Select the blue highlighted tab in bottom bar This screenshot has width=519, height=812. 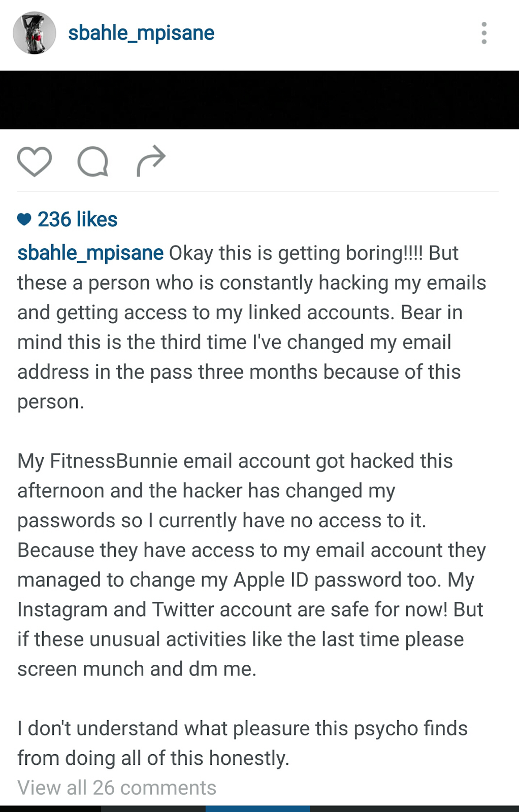point(258,808)
